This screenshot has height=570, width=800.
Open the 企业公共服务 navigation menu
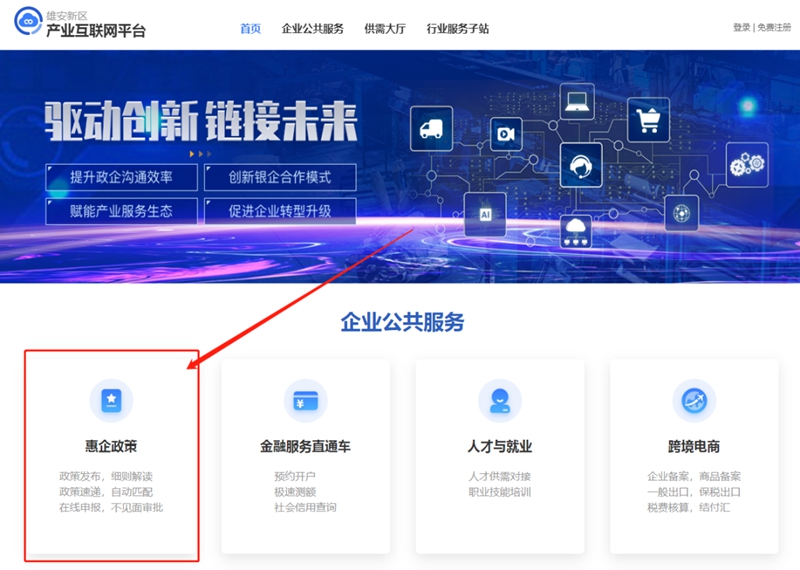point(312,28)
